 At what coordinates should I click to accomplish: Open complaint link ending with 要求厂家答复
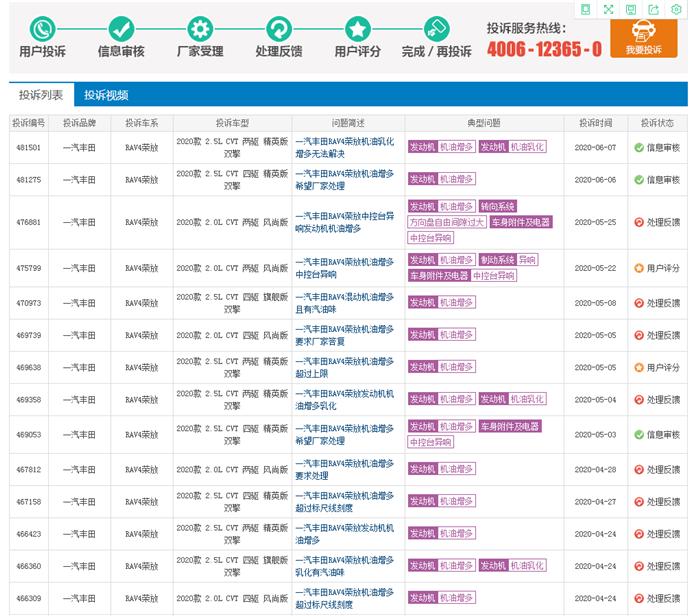pos(345,335)
